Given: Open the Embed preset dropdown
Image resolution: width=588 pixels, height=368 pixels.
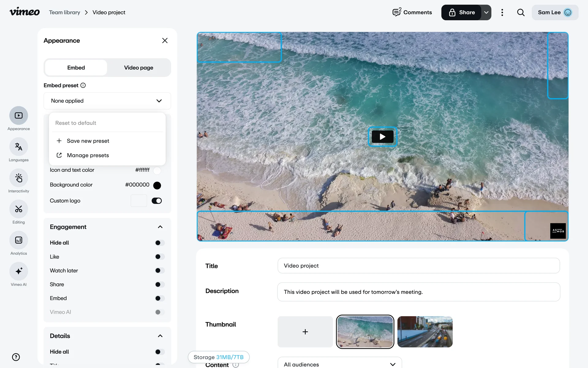Looking at the screenshot, I should coord(107,101).
